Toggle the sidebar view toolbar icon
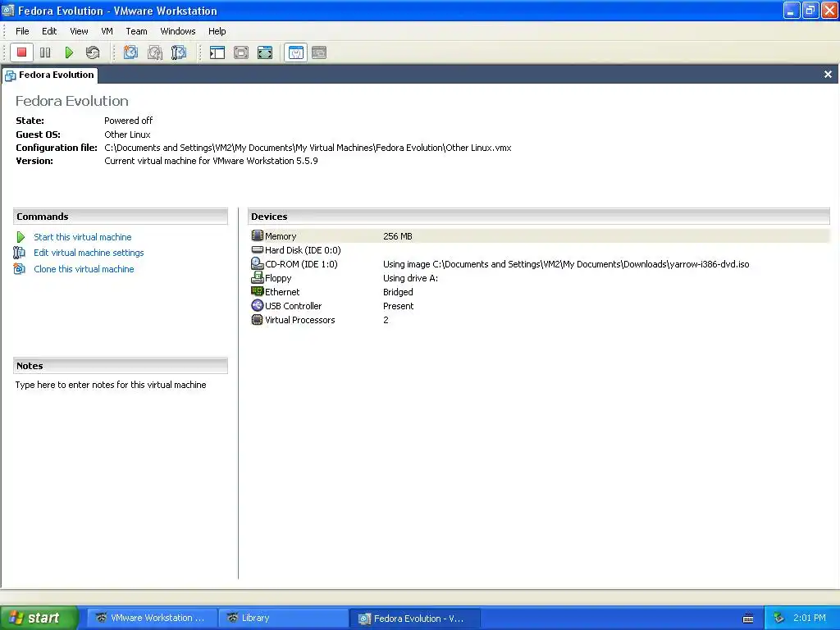840x630 pixels. point(217,52)
